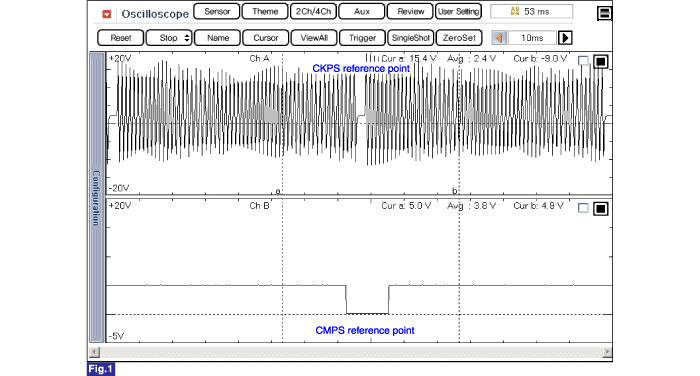Click the red dropdown icon beside Oscilloscope

(106, 14)
